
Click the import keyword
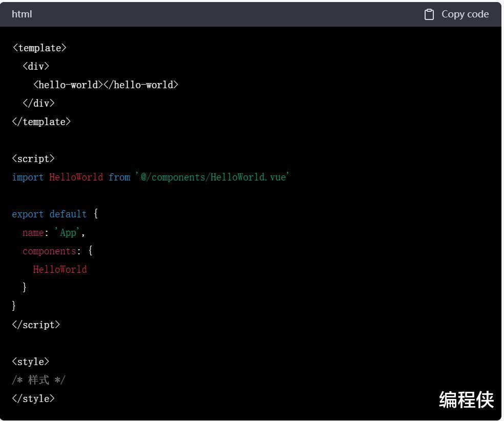point(28,177)
